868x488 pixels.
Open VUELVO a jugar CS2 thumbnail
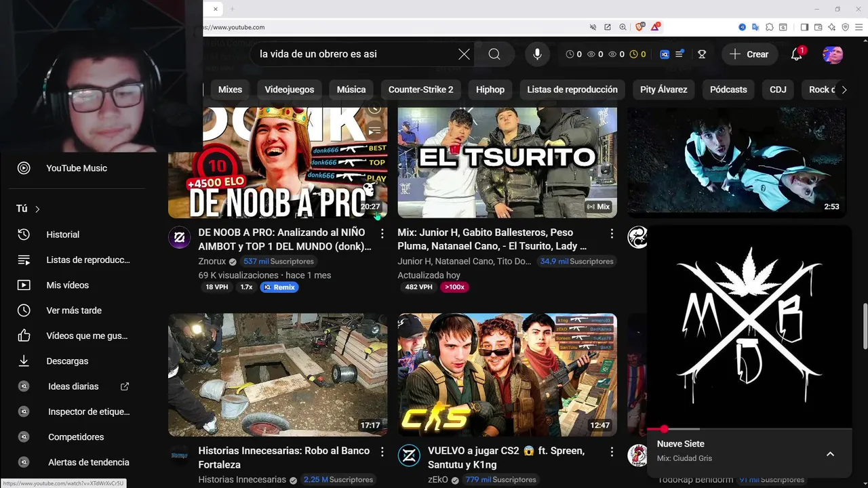pos(507,375)
